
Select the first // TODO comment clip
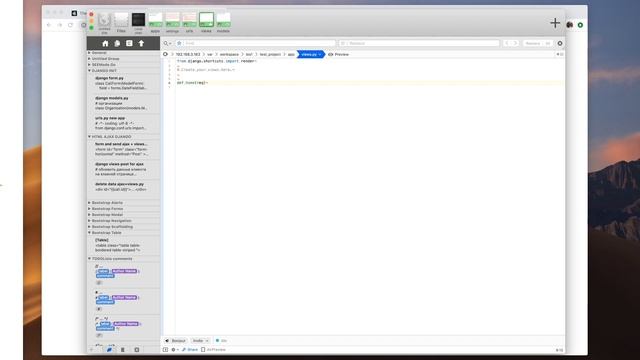123,275
